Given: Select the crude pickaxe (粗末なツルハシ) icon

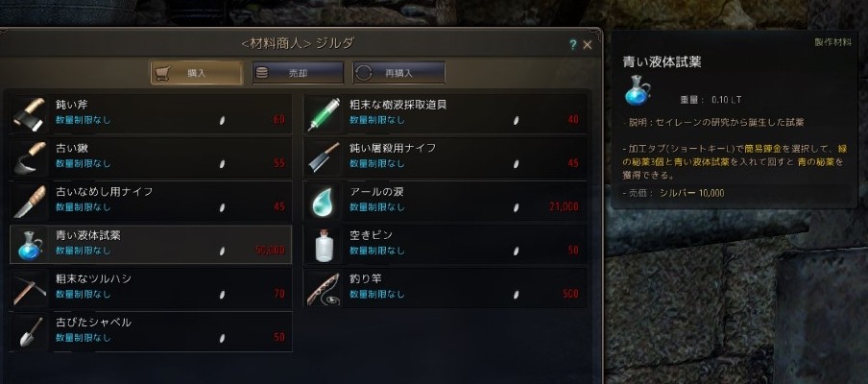Looking at the screenshot, I should (30, 288).
